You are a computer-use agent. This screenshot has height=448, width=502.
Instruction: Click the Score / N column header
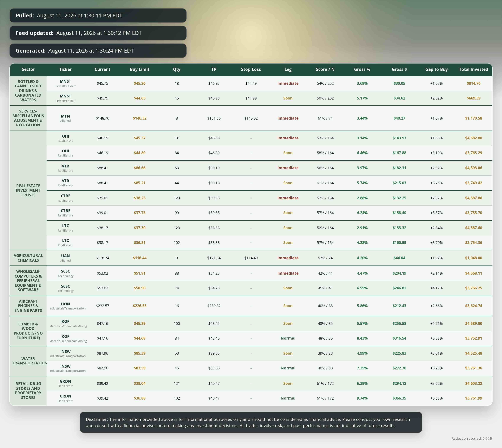tap(325, 69)
